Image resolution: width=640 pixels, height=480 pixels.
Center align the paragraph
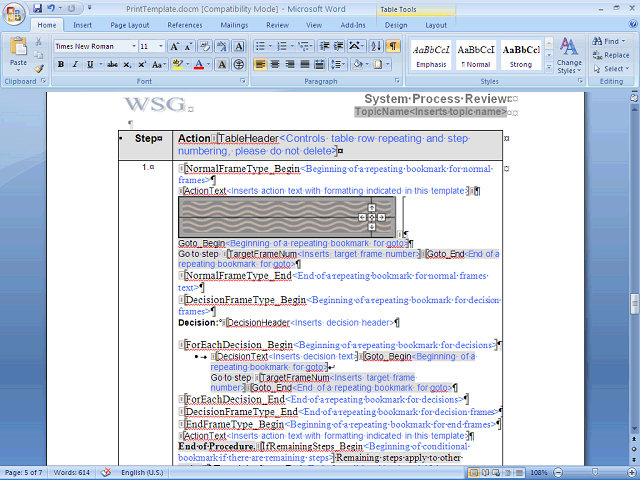275,64
